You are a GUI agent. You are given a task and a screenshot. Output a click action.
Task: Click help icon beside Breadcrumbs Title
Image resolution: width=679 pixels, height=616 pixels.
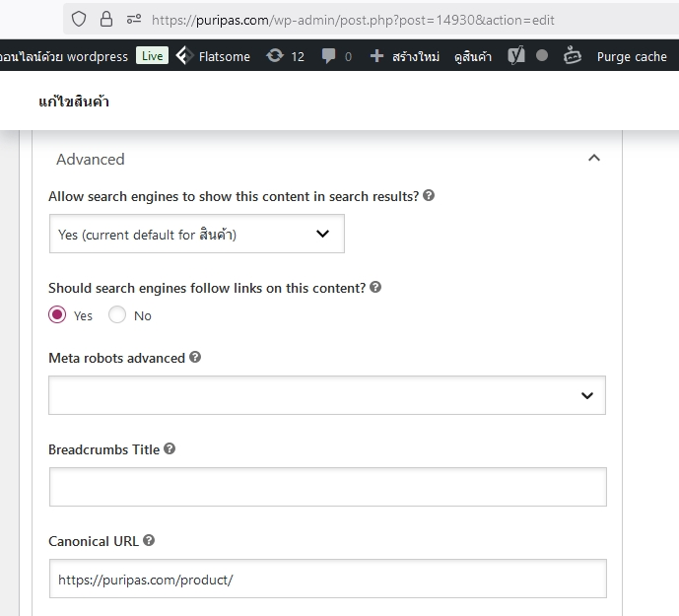click(x=170, y=448)
